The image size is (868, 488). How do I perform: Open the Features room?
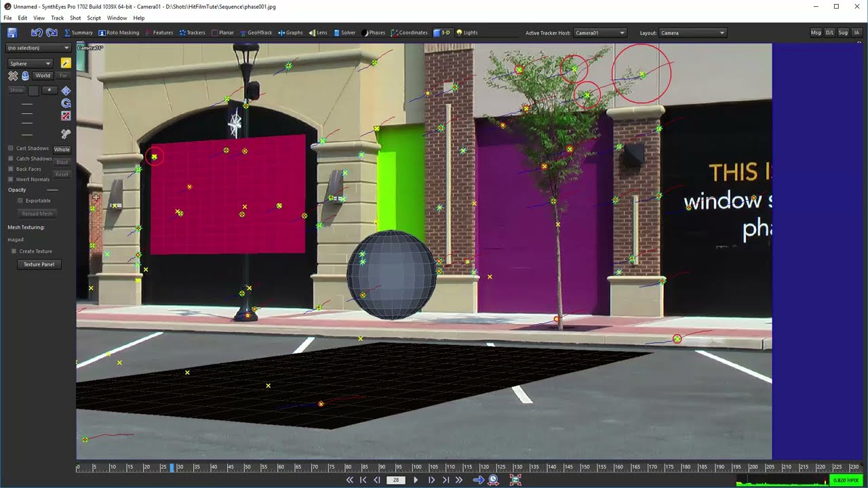pyautogui.click(x=159, y=33)
